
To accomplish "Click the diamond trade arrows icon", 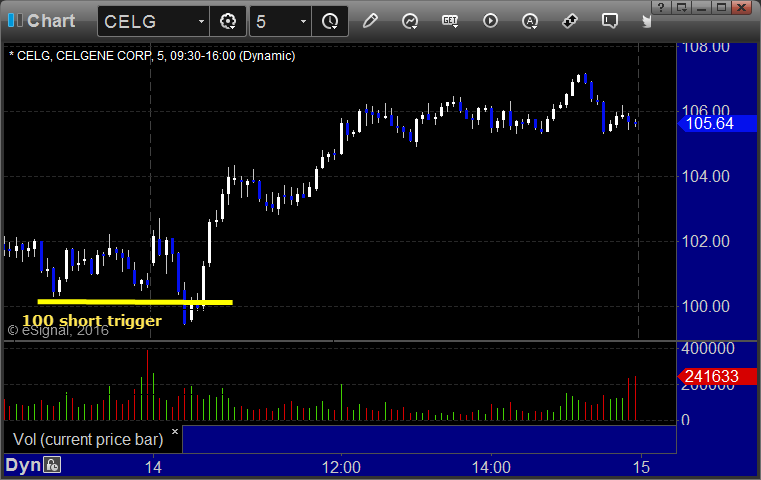I will click(570, 21).
